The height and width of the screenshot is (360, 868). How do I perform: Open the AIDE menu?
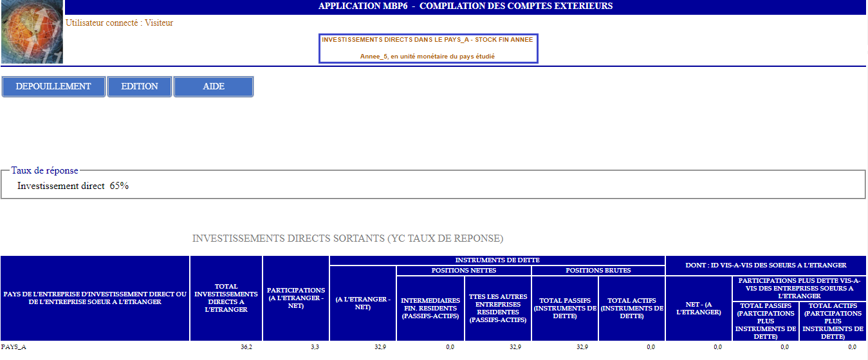coord(214,87)
